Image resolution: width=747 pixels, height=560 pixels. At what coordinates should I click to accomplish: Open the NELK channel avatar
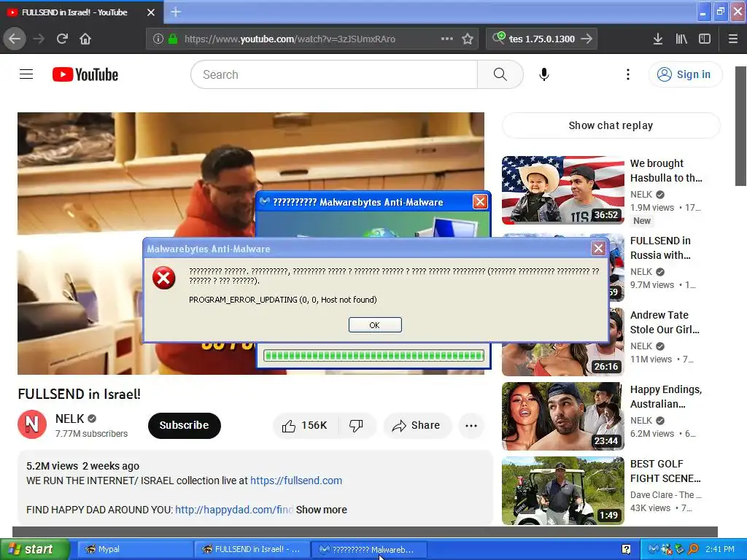pos(32,424)
